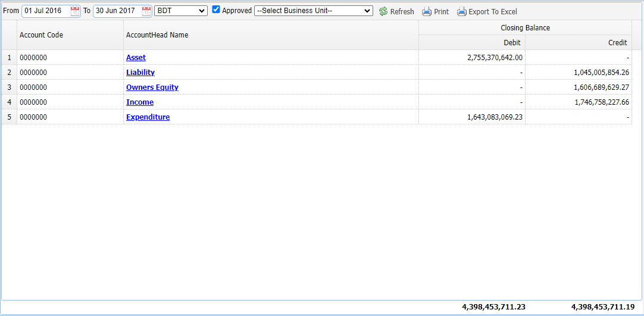The image size is (644, 316).
Task: Open the Liability account link
Action: (140, 72)
